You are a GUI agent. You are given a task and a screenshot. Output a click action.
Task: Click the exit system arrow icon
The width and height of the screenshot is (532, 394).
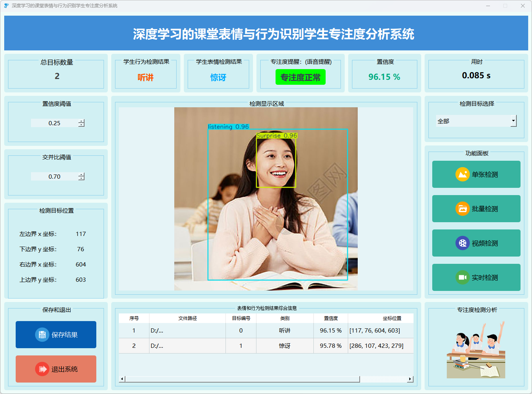(42, 369)
